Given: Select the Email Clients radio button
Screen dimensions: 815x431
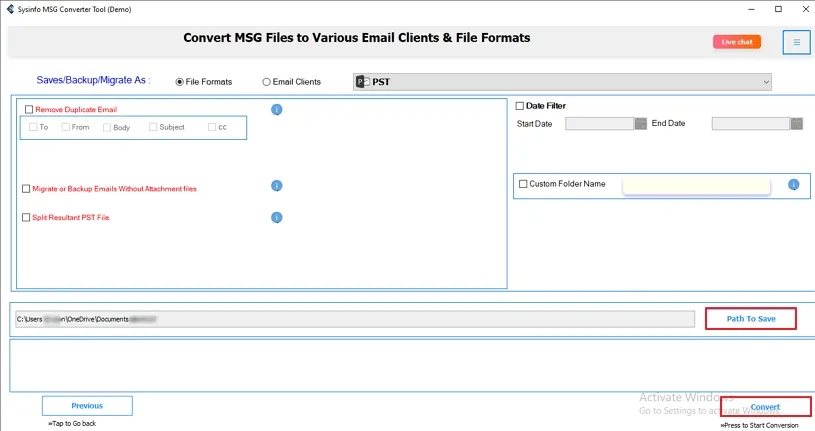Looking at the screenshot, I should [267, 82].
